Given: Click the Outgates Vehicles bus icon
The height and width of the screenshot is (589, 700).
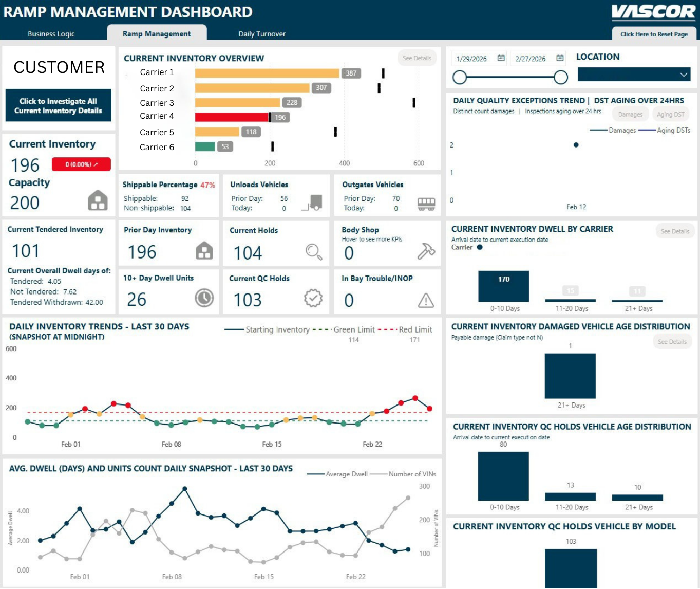Looking at the screenshot, I should click(426, 204).
